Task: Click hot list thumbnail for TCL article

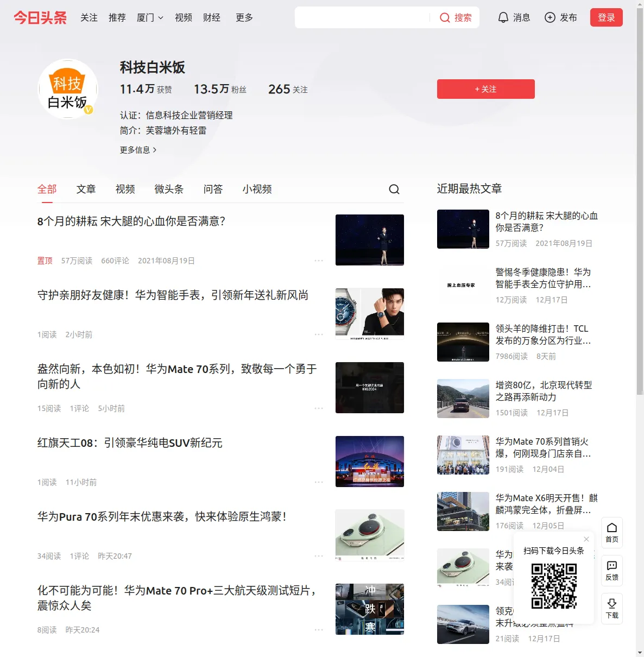Action: coord(463,342)
